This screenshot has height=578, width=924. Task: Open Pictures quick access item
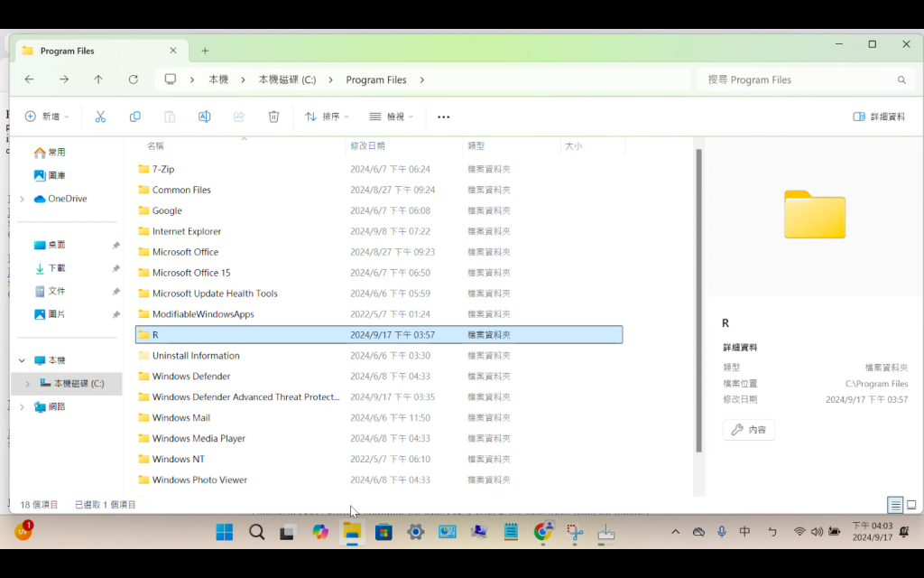coord(50,314)
